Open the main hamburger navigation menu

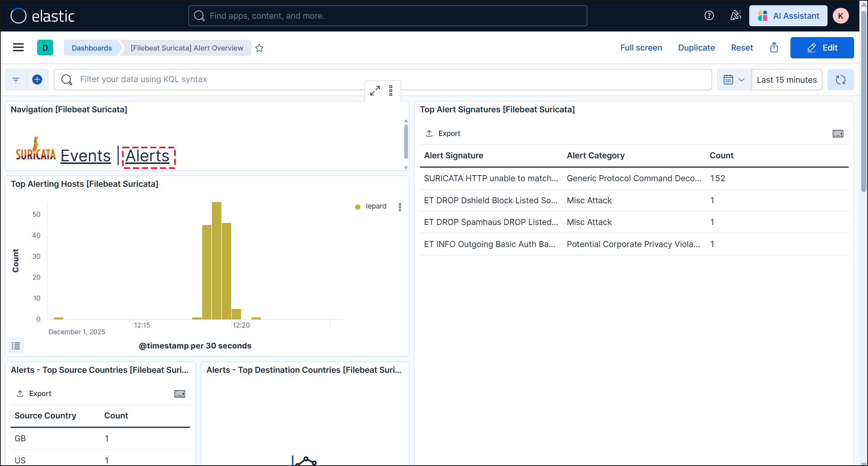[18, 48]
